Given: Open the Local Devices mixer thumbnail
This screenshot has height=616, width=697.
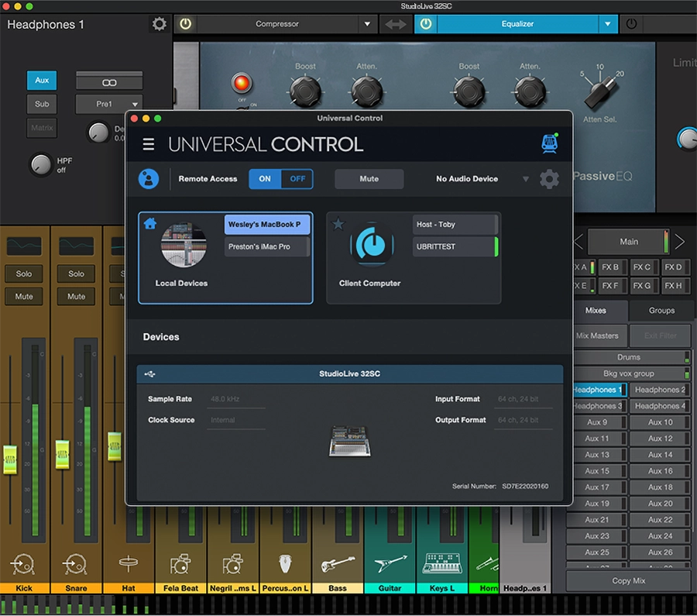Looking at the screenshot, I should 184,245.
